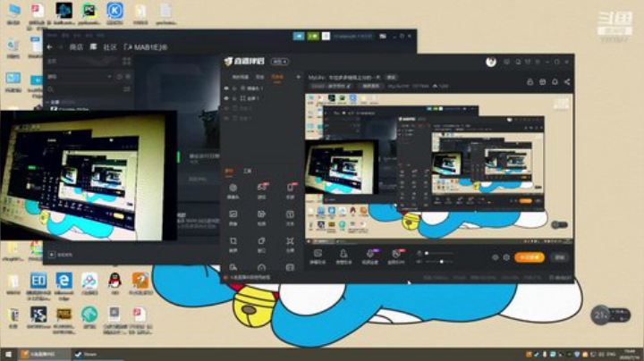Image resolution: width=644 pixels, height=361 pixels.
Task: Lock the 摄像头 1 source
Action: click(234, 88)
